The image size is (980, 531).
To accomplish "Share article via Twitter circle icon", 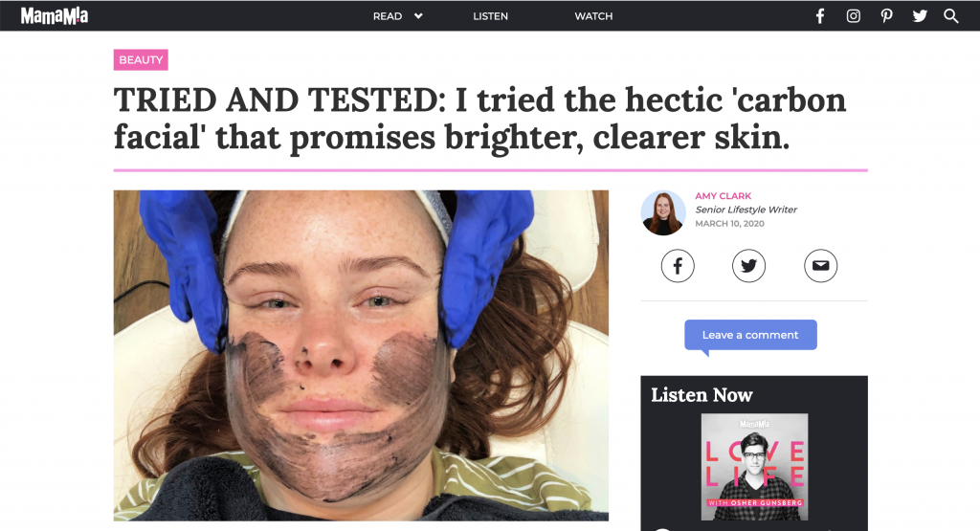I will coord(748,266).
